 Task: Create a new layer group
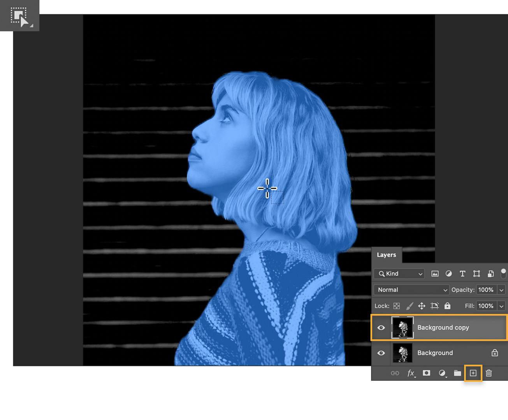[457, 373]
